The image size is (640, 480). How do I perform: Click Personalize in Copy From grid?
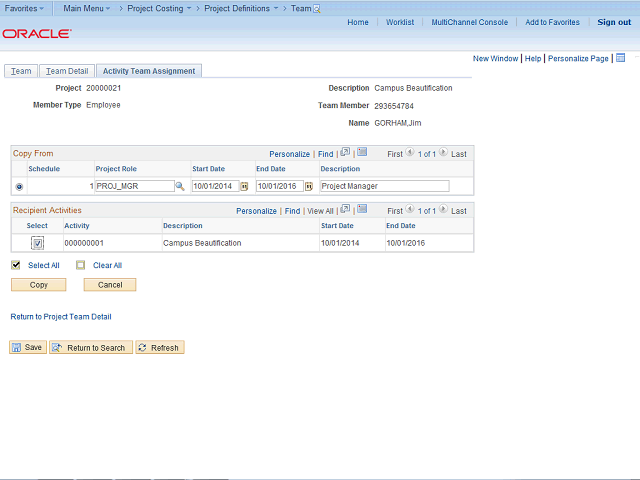pyautogui.click(x=289, y=154)
